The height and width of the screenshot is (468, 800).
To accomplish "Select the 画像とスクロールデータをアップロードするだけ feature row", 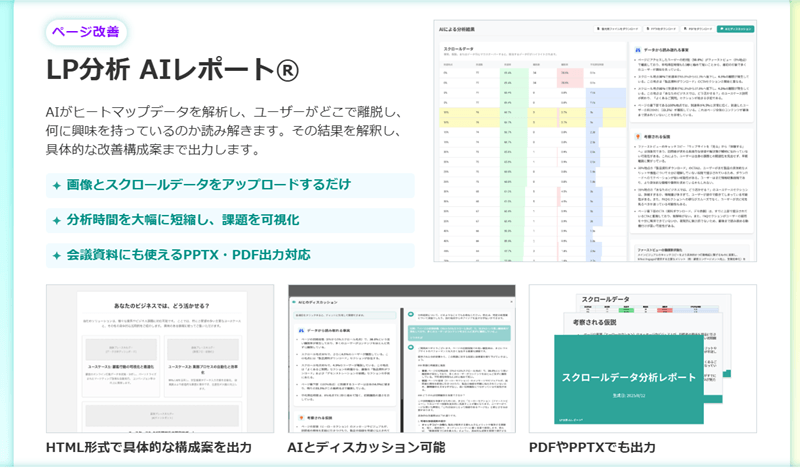I will point(230,185).
